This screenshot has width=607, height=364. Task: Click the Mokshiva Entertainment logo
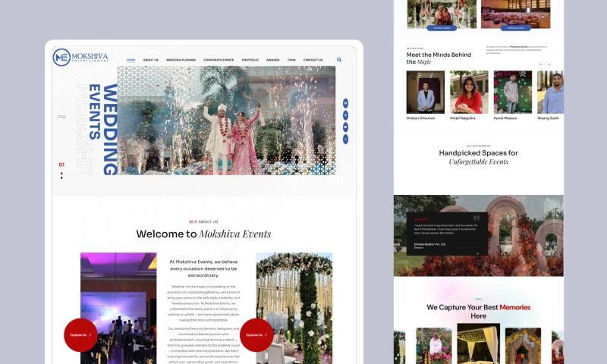pyautogui.click(x=80, y=57)
